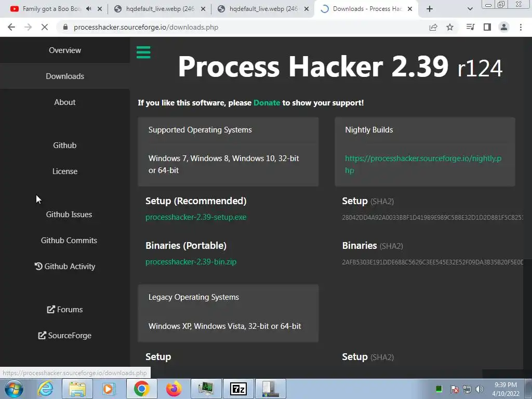Open the server computer taskbar icon
The image size is (532, 399).
270,389
